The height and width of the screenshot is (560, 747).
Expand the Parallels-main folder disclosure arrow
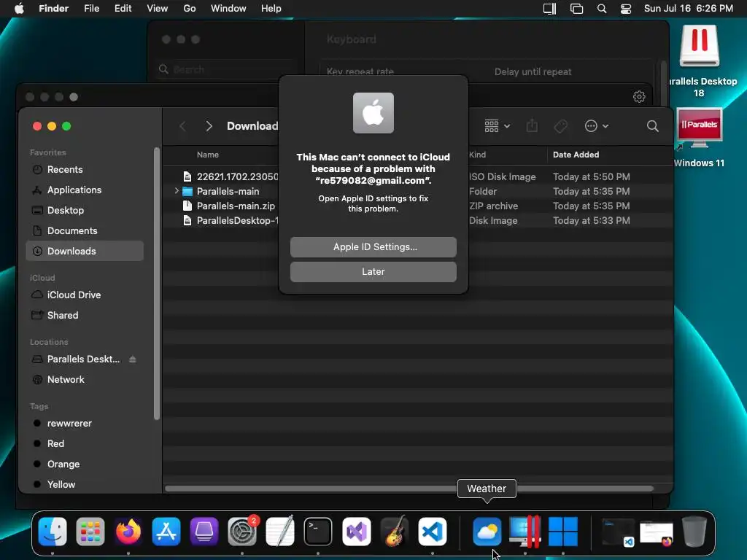tap(177, 191)
